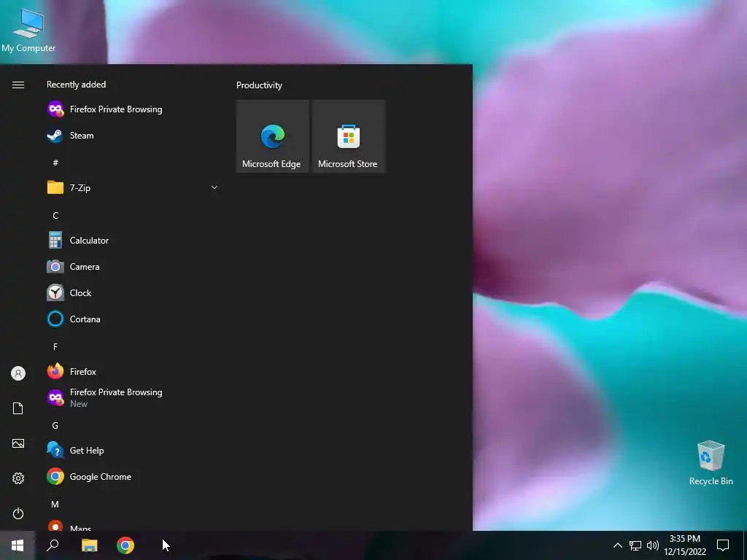
Task: Launch the Camera app
Action: (x=133, y=267)
